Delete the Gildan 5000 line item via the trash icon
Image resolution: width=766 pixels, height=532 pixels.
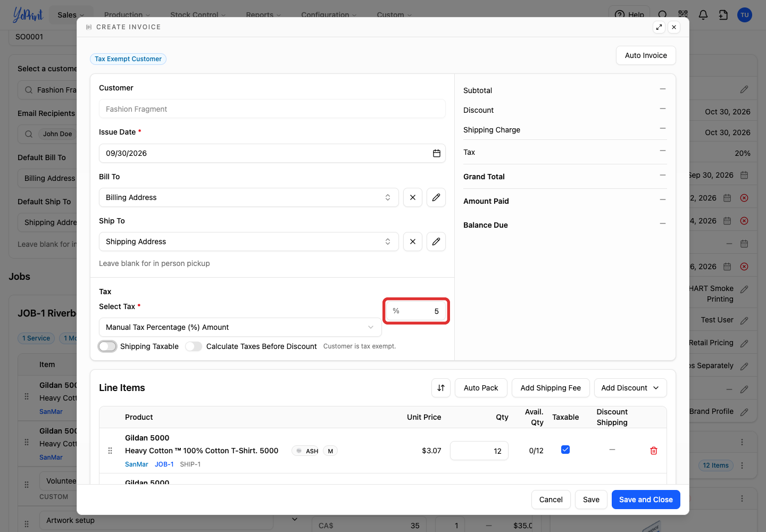[x=654, y=451]
